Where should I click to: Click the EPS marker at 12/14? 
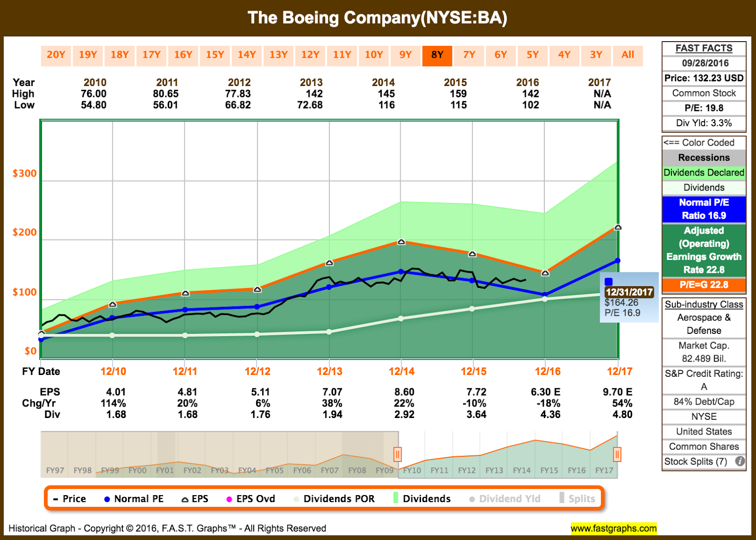tap(401, 242)
